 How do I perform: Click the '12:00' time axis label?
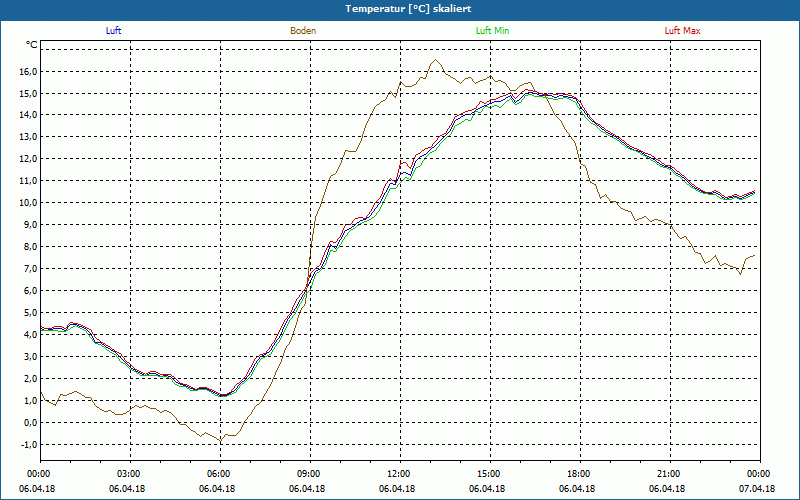[397, 474]
